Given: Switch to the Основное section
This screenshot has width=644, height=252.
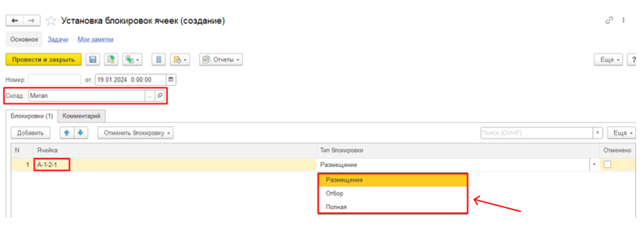Looking at the screenshot, I should 24,39.
